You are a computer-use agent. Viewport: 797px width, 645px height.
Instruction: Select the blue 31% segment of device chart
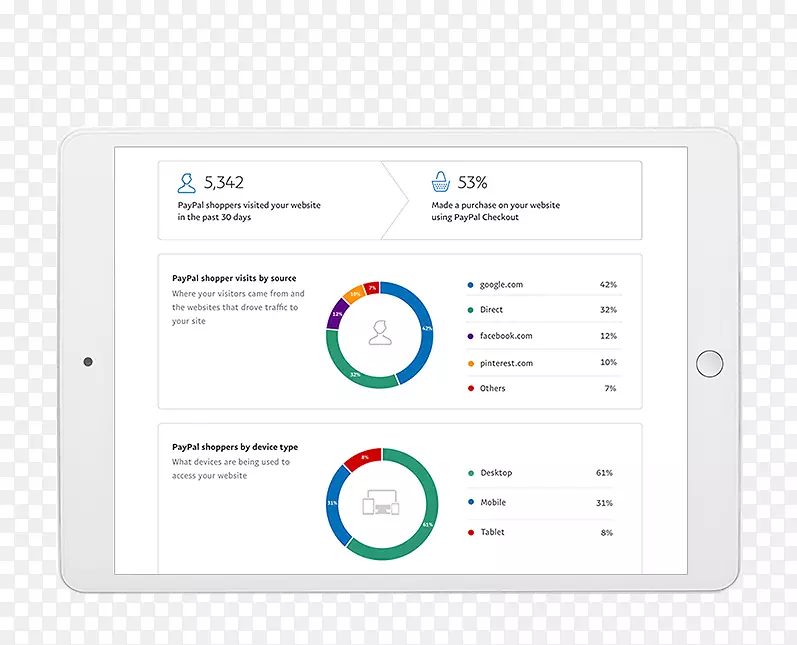pos(334,503)
